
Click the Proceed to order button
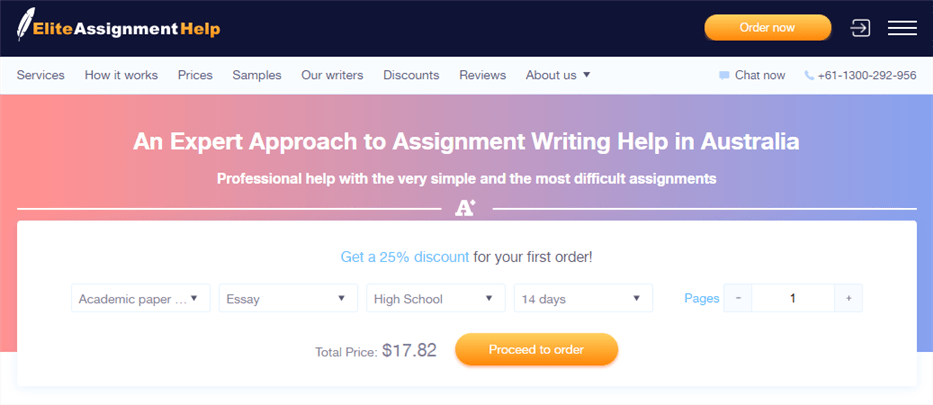click(537, 350)
